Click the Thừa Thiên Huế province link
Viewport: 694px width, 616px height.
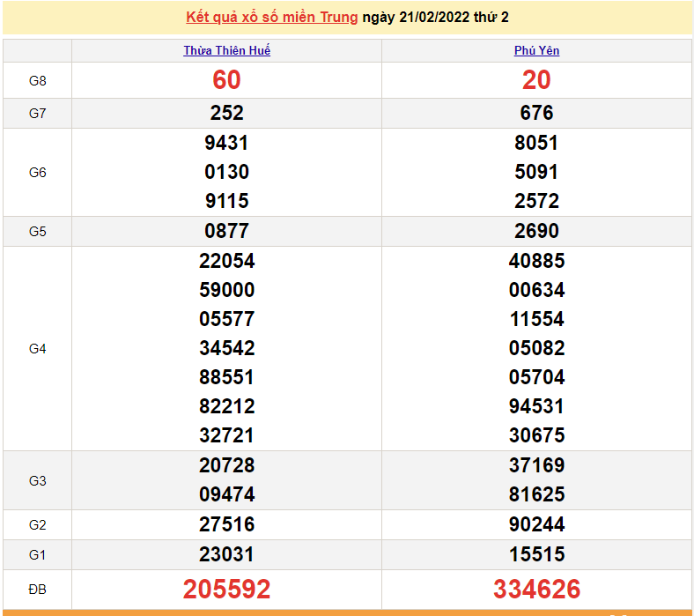pos(226,51)
